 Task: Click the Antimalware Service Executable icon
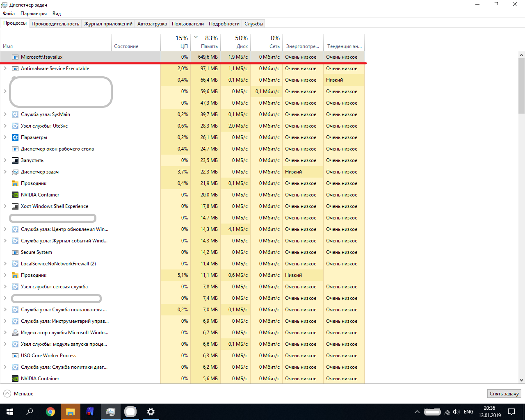[15, 68]
